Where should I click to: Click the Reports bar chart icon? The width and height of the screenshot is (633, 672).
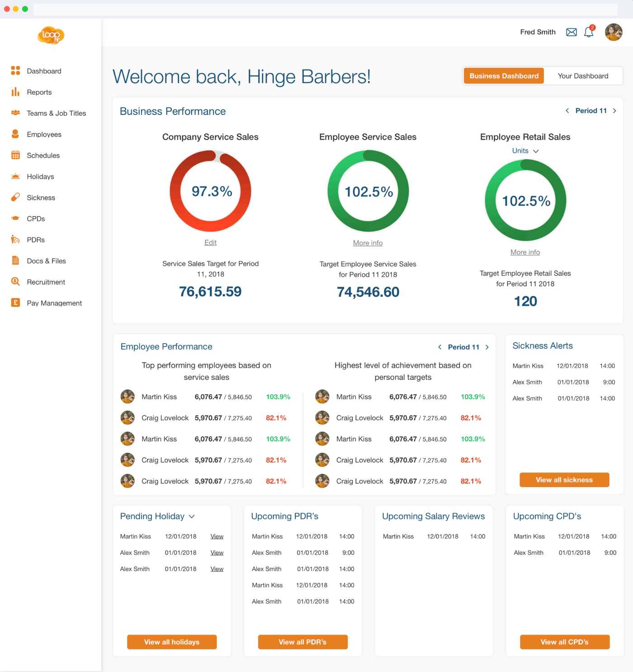[x=15, y=92]
